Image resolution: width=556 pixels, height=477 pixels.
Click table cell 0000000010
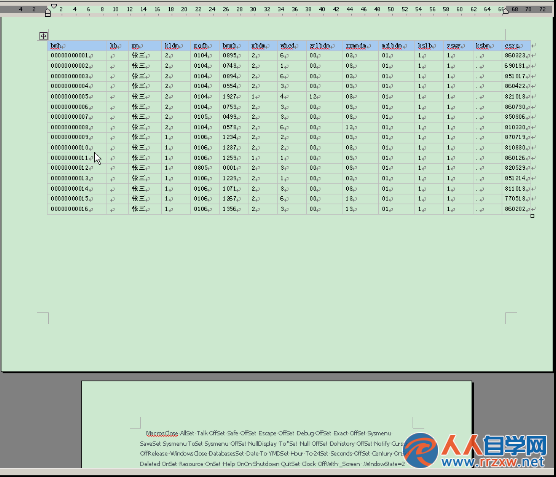(77, 148)
